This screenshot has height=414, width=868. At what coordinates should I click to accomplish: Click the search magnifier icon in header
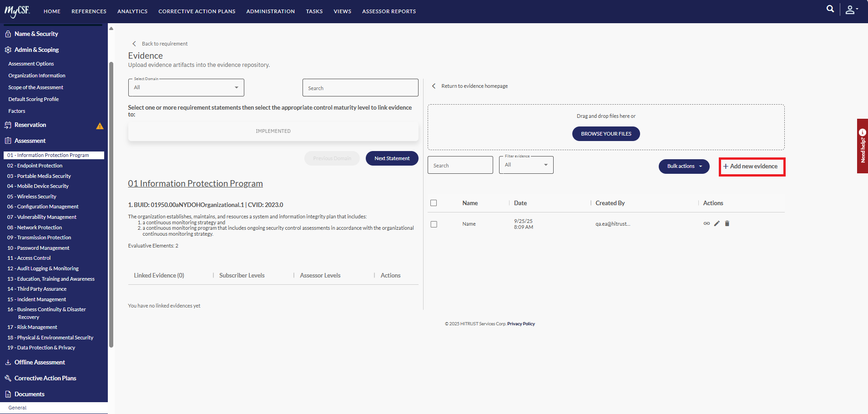pyautogui.click(x=830, y=9)
